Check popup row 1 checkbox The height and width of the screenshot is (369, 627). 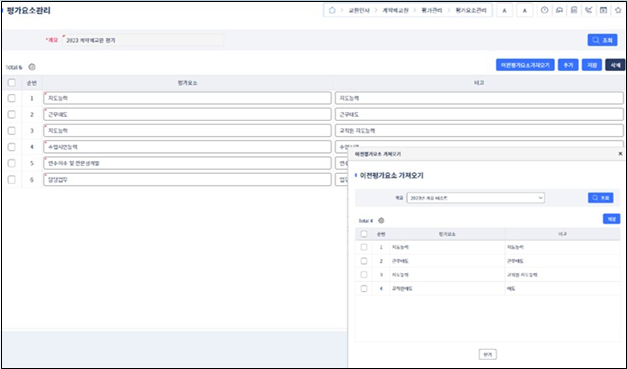[364, 247]
